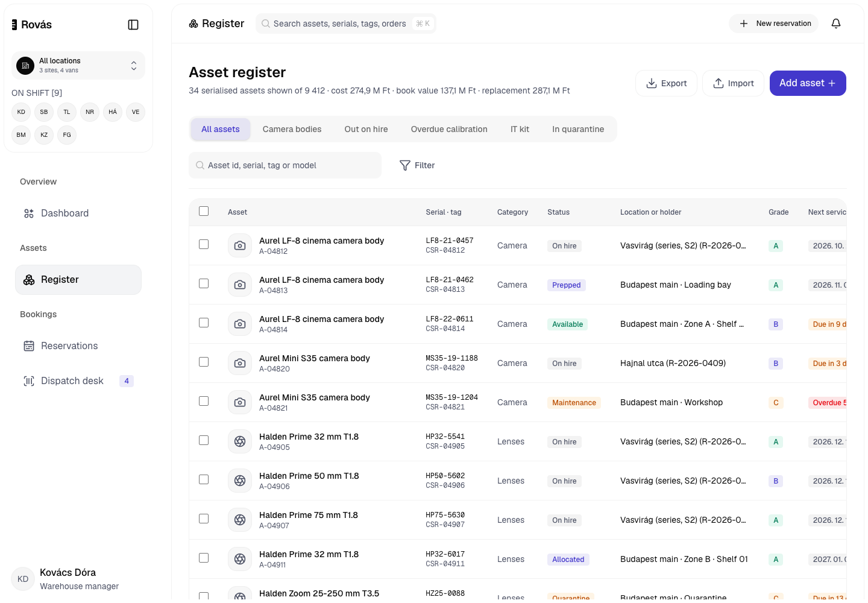Switch to Out on hire tab
This screenshot has width=868, height=603.
366,129
